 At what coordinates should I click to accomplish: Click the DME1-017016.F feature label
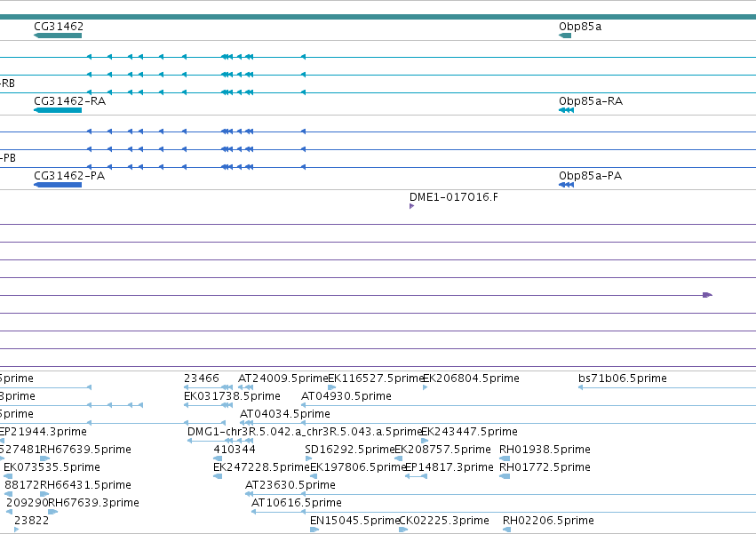(x=454, y=197)
